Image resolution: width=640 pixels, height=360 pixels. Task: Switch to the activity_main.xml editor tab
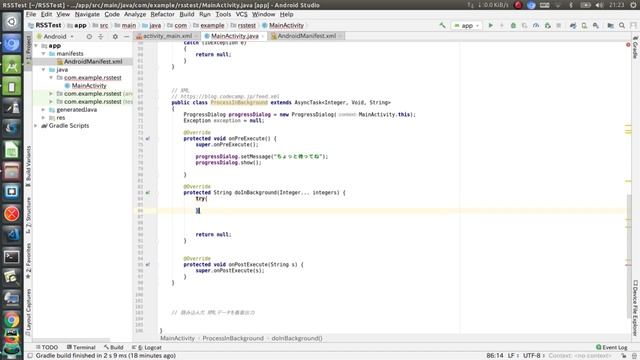coord(166,36)
